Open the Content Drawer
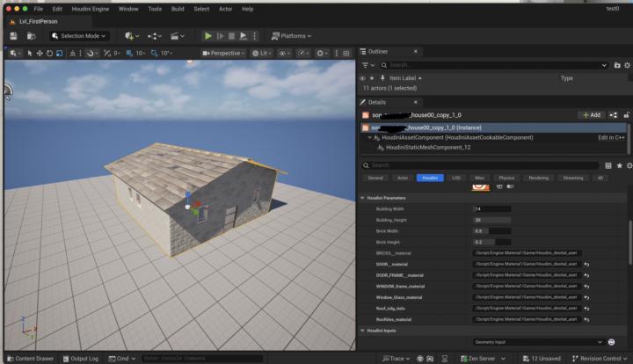The height and width of the screenshot is (364, 633). [31, 359]
